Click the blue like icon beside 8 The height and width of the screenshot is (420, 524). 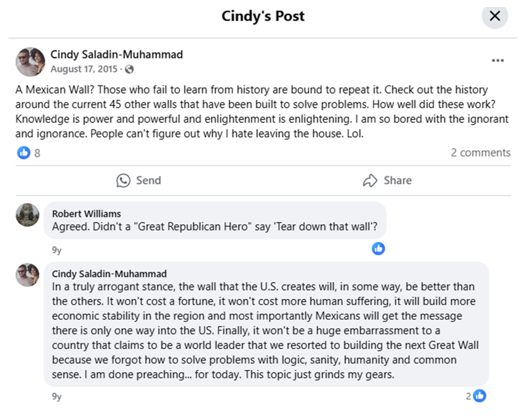tap(24, 153)
